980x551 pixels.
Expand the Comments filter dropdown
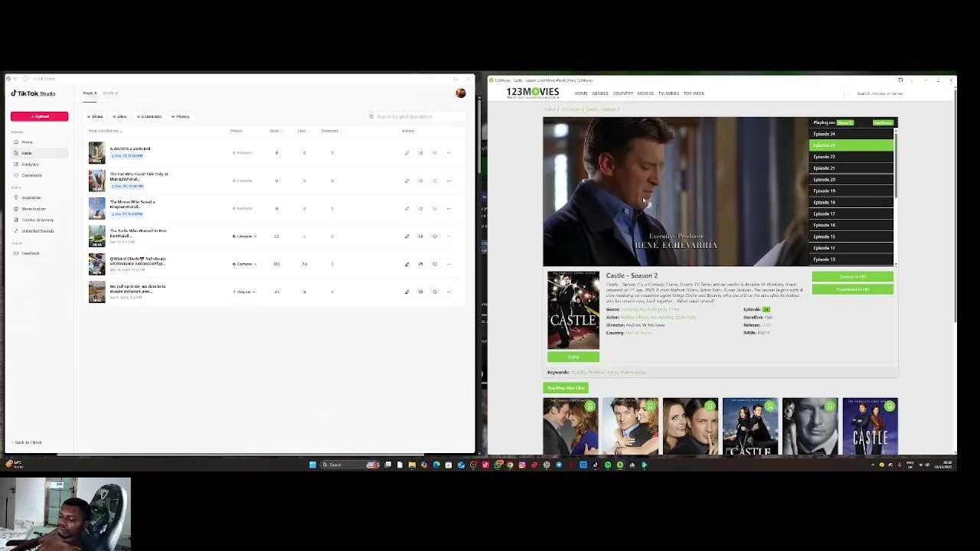pos(149,116)
